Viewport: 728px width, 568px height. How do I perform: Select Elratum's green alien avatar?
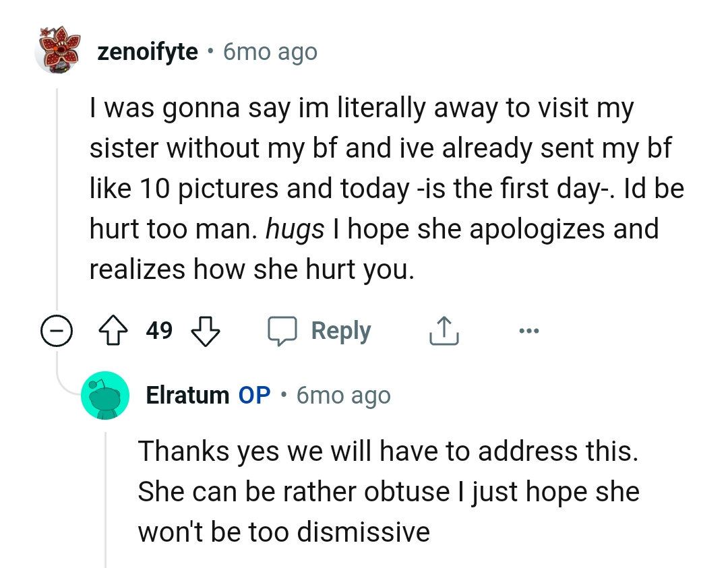coord(105,395)
